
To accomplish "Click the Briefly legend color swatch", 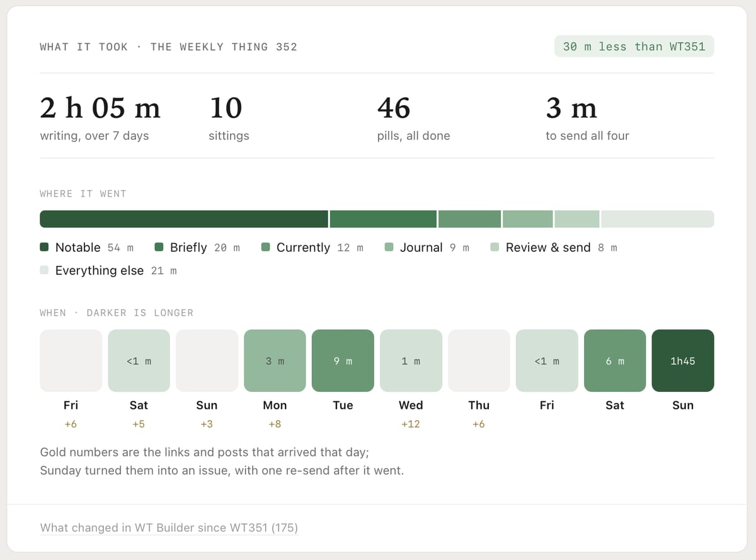I will point(159,248).
